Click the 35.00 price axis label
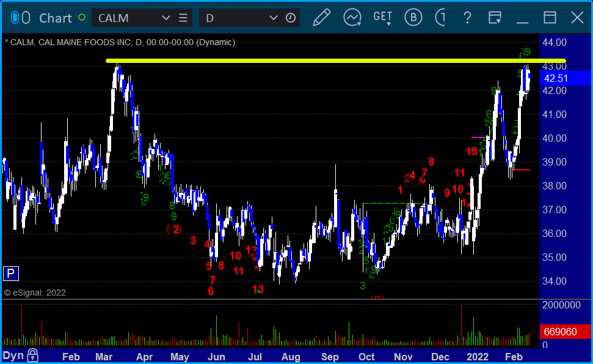The image size is (593, 364). (x=555, y=257)
